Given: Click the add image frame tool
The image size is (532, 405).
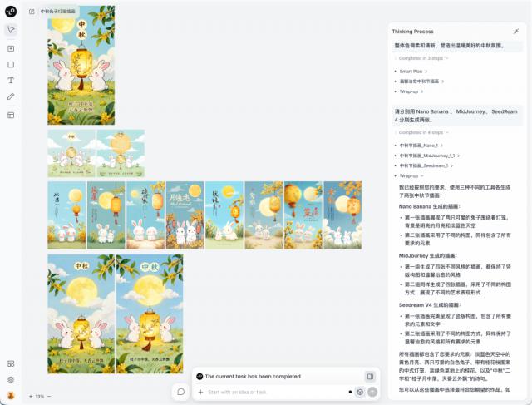Looking at the screenshot, I should (x=11, y=48).
